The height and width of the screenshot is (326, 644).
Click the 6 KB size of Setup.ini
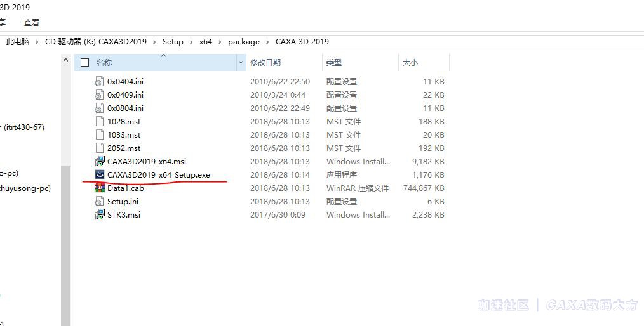436,201
